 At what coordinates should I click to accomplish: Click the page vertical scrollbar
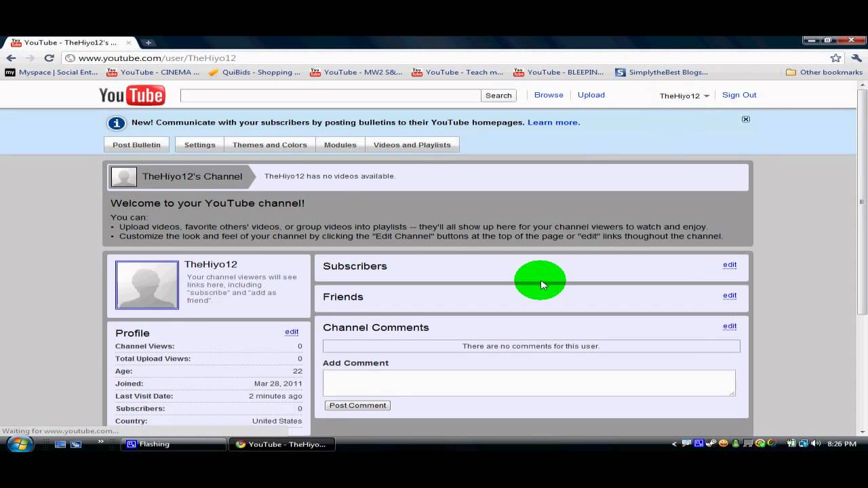tap(863, 201)
